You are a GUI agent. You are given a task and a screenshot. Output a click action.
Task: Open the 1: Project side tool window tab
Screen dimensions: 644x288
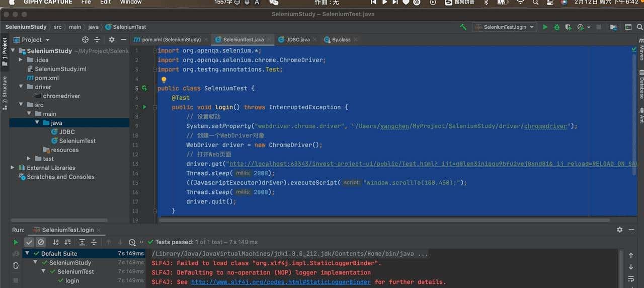point(5,53)
